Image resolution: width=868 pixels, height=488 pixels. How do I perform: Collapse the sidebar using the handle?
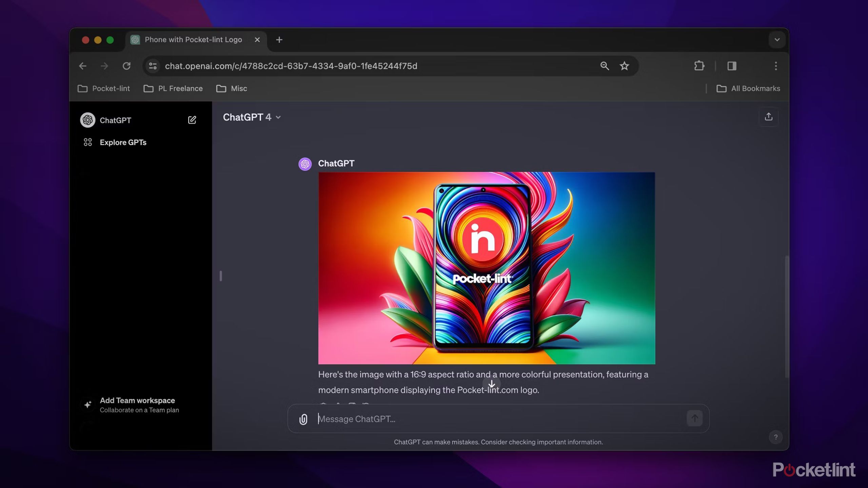(x=221, y=276)
